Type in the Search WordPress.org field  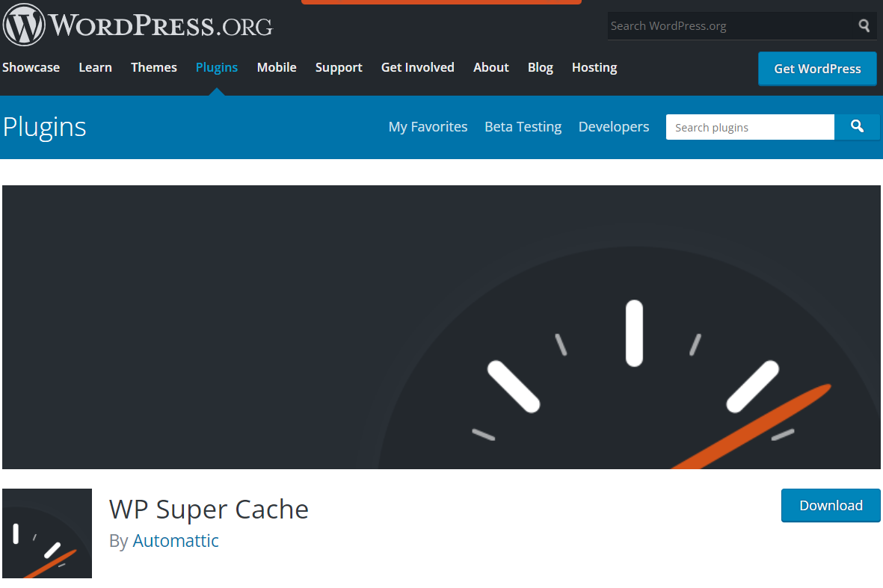pyautogui.click(x=729, y=26)
